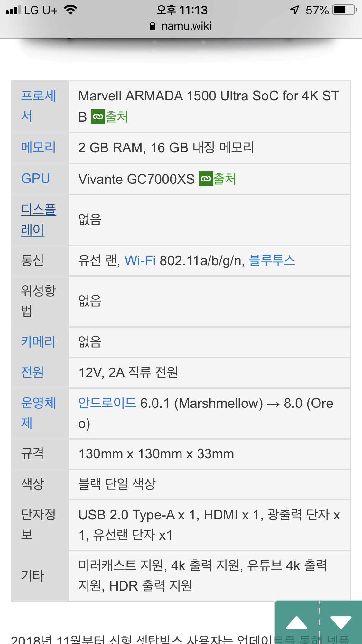The width and height of the screenshot is (362, 644).
Task: Click the green link icon beside the processor source
Action: (x=98, y=117)
